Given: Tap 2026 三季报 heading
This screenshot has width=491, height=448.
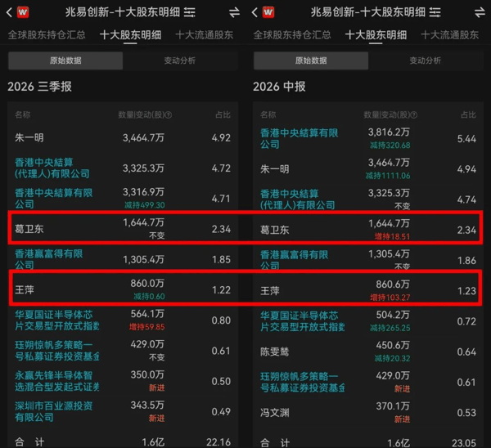Looking at the screenshot, I should point(40,87).
